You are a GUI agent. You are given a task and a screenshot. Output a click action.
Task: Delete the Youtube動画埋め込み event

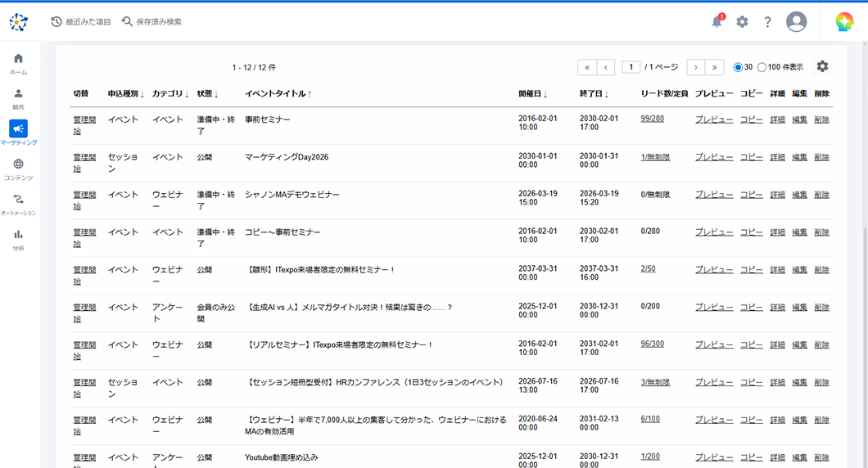point(821,458)
